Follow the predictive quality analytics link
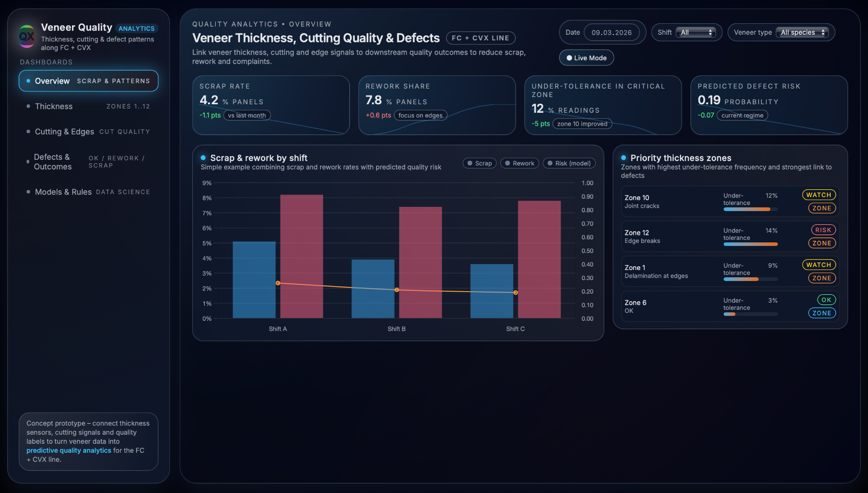This screenshot has height=493, width=868. coord(69,450)
